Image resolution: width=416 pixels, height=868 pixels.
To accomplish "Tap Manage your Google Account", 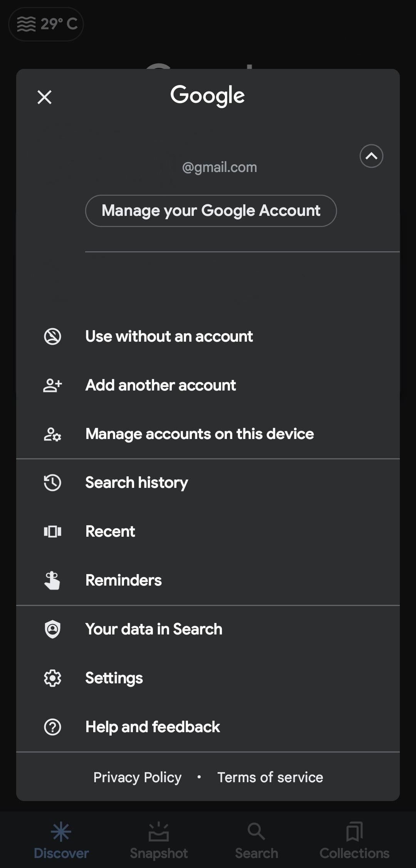I will (x=211, y=210).
